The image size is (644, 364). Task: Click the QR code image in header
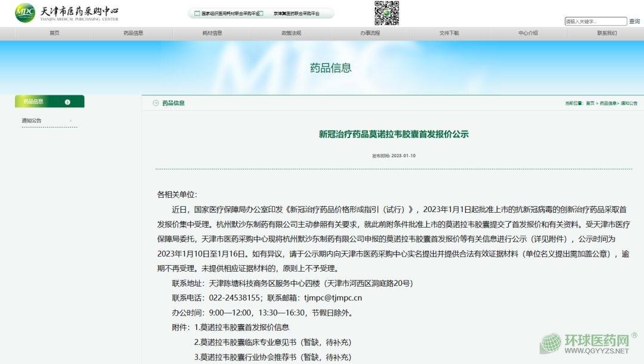pos(386,13)
